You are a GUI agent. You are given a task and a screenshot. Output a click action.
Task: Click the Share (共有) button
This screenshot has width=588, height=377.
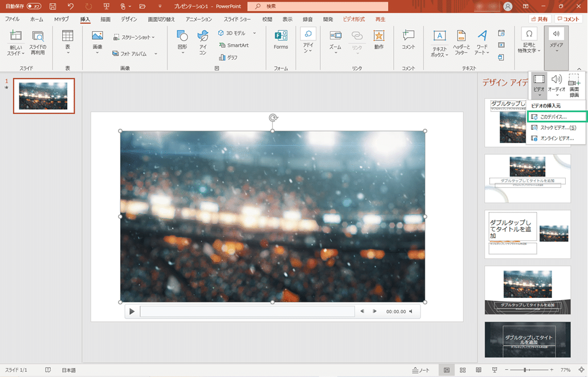click(x=540, y=19)
